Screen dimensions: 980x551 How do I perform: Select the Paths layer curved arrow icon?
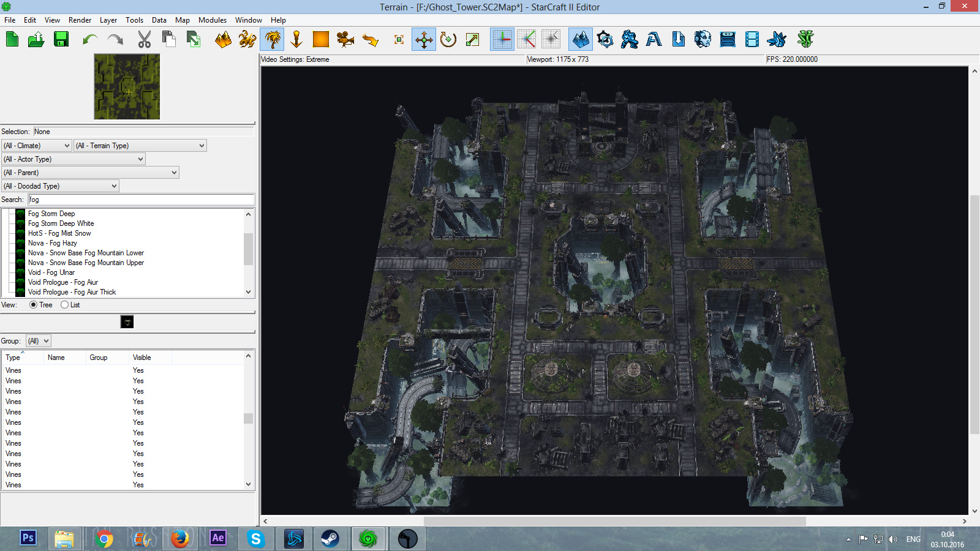[x=370, y=40]
